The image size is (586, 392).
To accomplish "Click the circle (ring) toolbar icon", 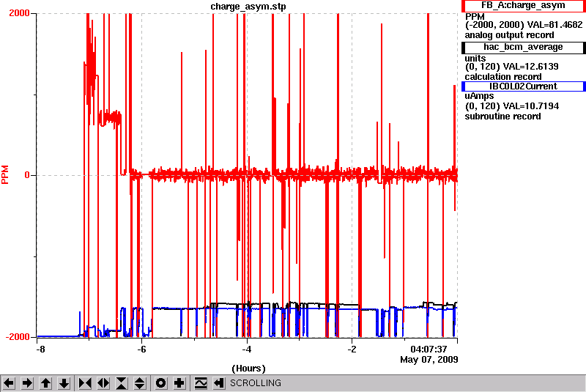I will tap(161, 383).
